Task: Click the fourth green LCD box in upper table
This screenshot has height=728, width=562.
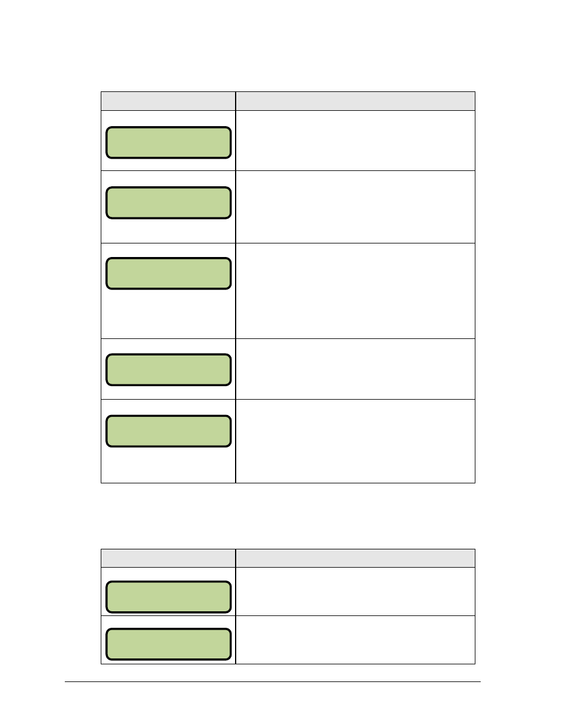Action: pyautogui.click(x=168, y=370)
